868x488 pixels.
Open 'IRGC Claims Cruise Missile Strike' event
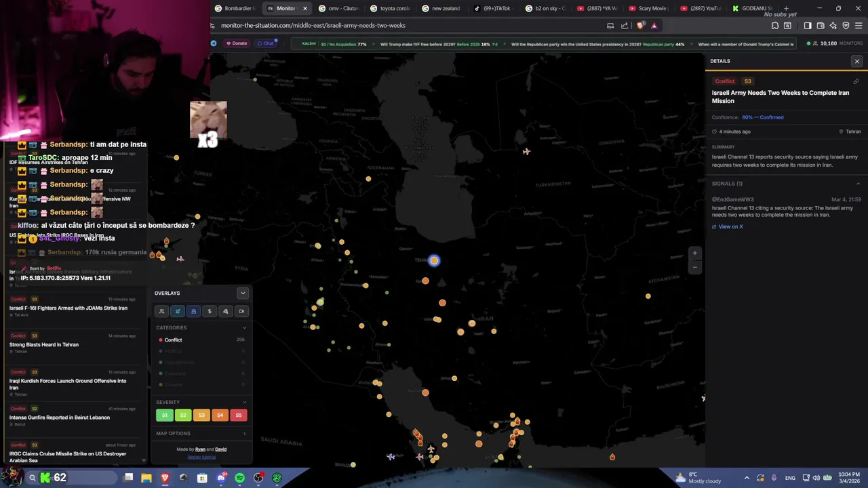click(x=73, y=454)
